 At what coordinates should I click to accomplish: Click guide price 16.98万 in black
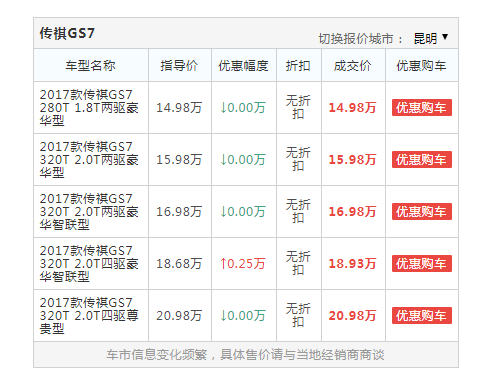179,211
